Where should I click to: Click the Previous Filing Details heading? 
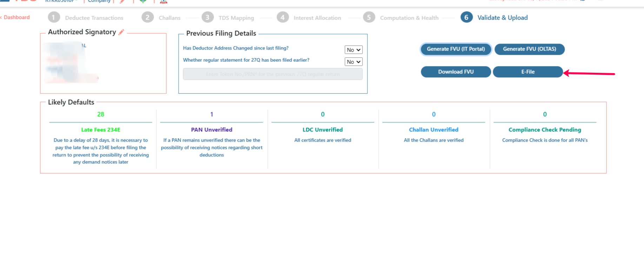pyautogui.click(x=221, y=33)
